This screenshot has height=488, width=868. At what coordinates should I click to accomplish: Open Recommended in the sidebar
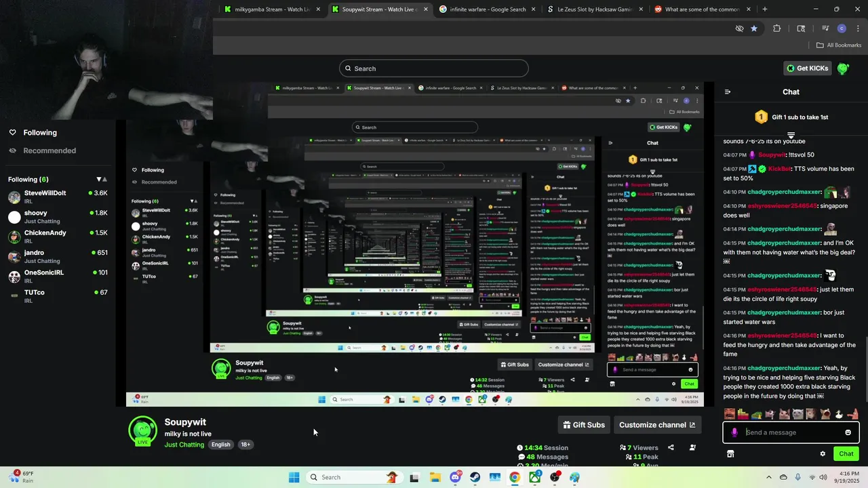tap(43, 150)
